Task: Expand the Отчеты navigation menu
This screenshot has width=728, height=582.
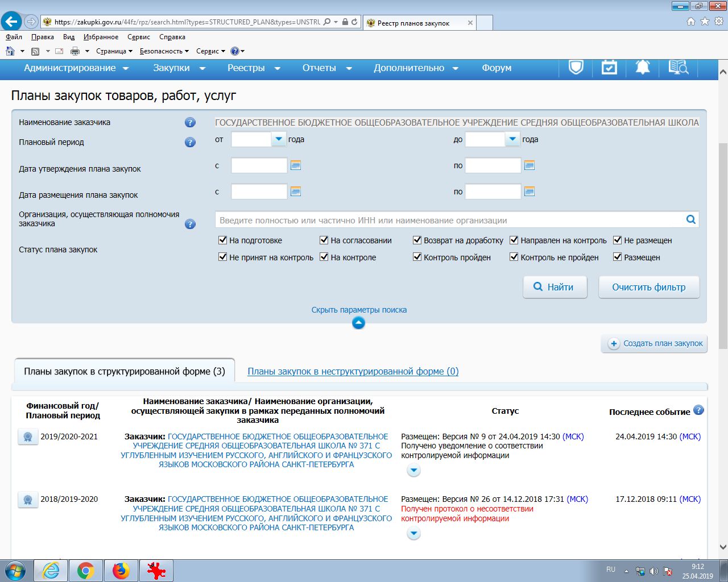Action: pyautogui.click(x=327, y=68)
